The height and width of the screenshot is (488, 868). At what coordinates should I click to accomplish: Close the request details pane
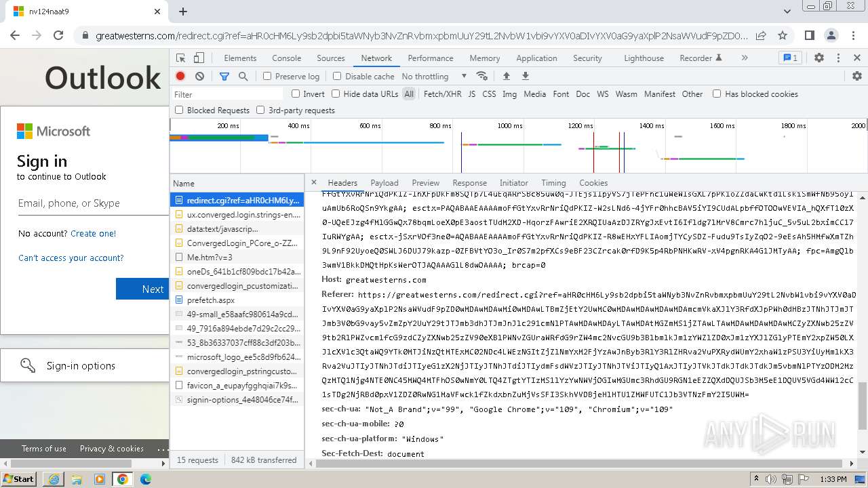coord(313,182)
